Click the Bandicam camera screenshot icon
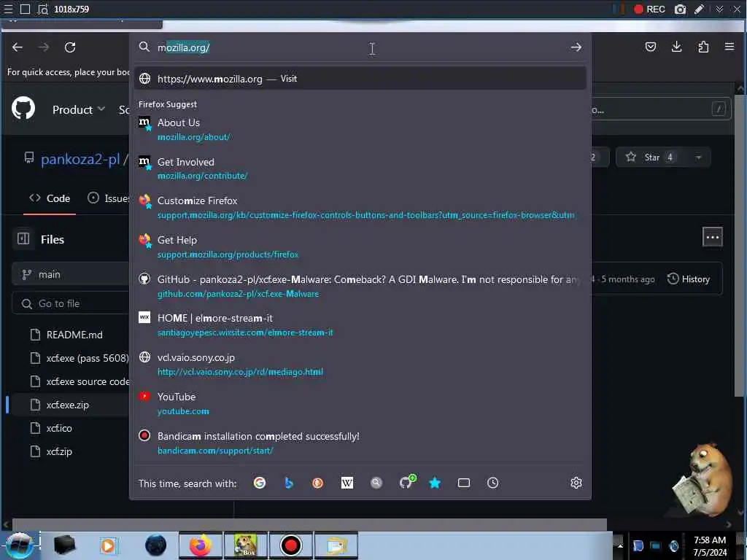 681,9
